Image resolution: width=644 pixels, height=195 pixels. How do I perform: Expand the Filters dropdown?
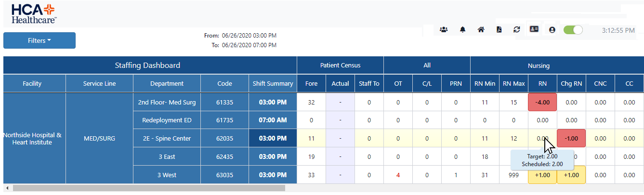[x=39, y=40]
